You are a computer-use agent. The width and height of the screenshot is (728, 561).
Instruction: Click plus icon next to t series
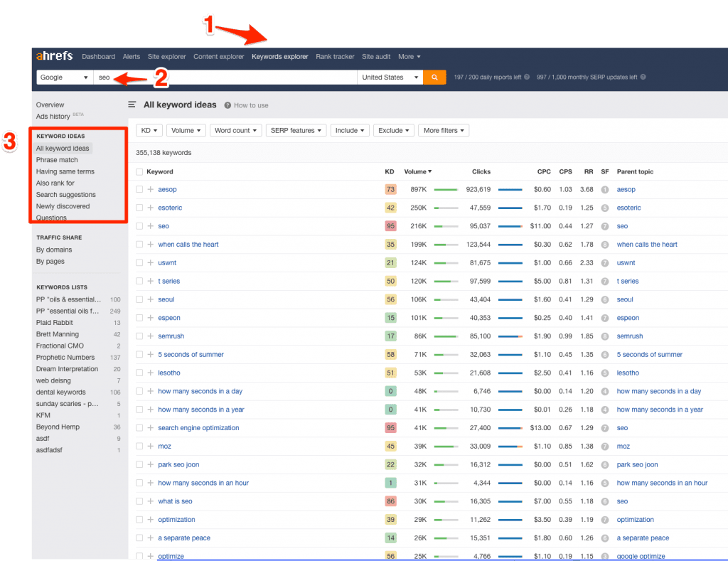coord(151,281)
